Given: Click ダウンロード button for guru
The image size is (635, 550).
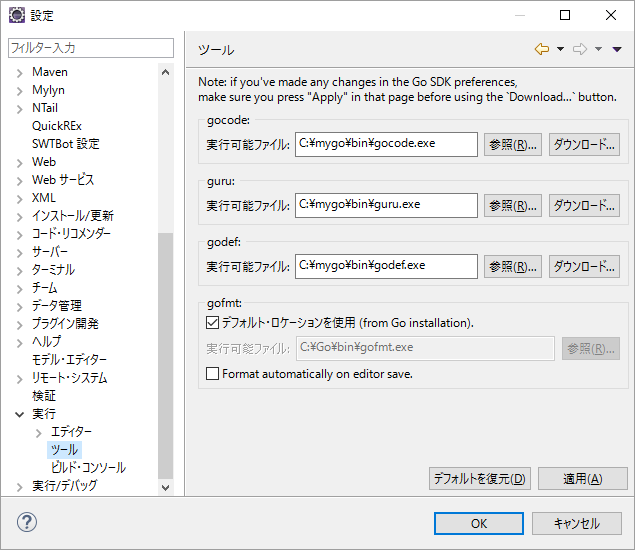Looking at the screenshot, I should tap(584, 206).
